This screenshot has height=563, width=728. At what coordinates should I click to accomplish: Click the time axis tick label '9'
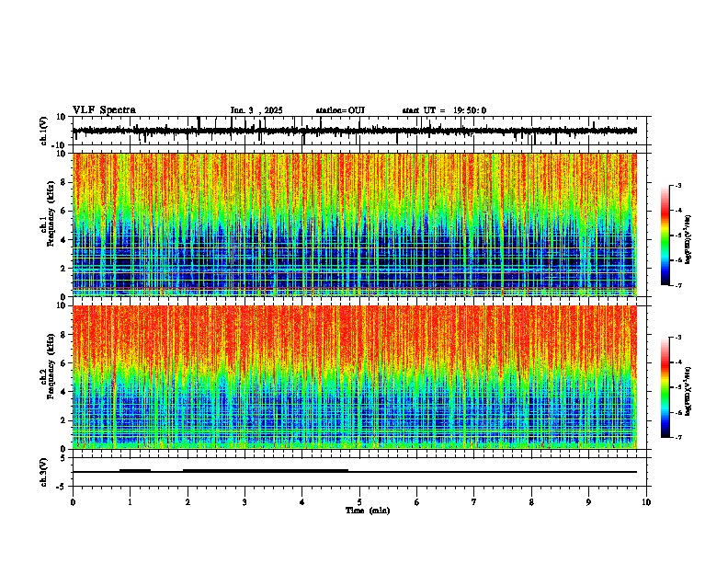pos(588,502)
